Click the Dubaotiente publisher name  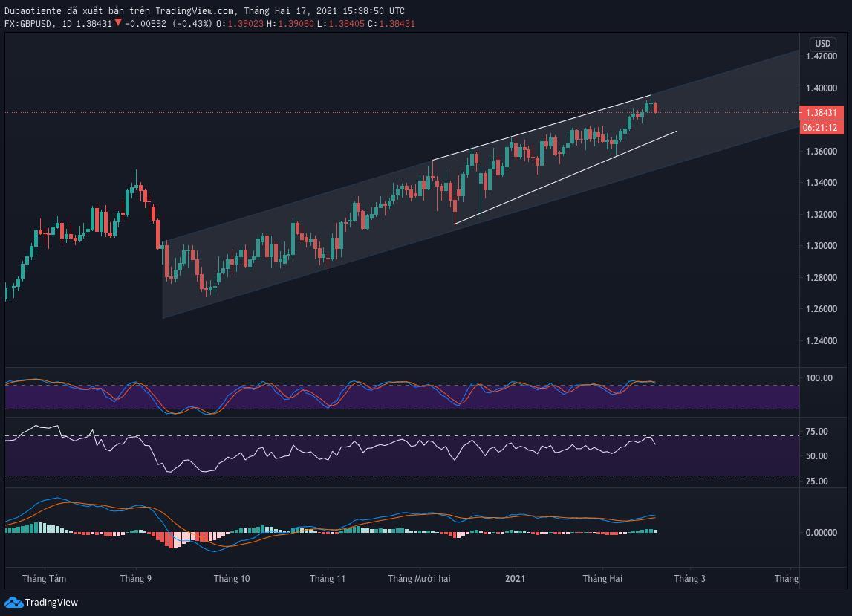tap(32, 11)
